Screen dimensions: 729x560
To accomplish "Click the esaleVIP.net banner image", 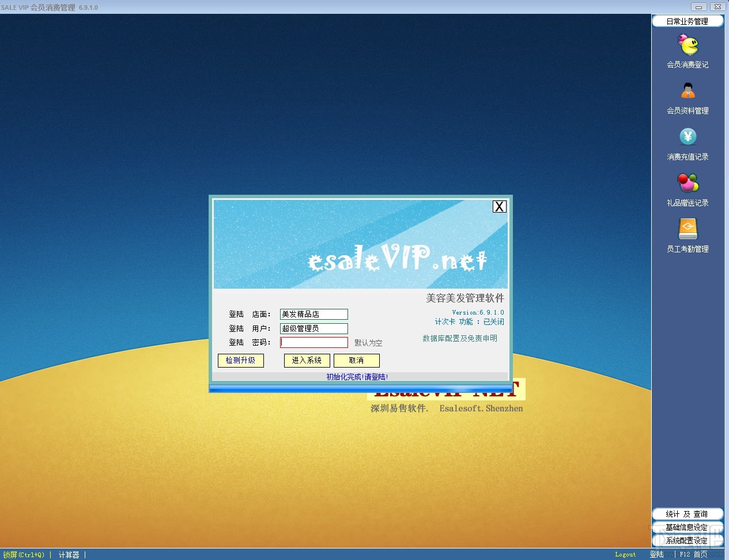I will click(x=361, y=244).
